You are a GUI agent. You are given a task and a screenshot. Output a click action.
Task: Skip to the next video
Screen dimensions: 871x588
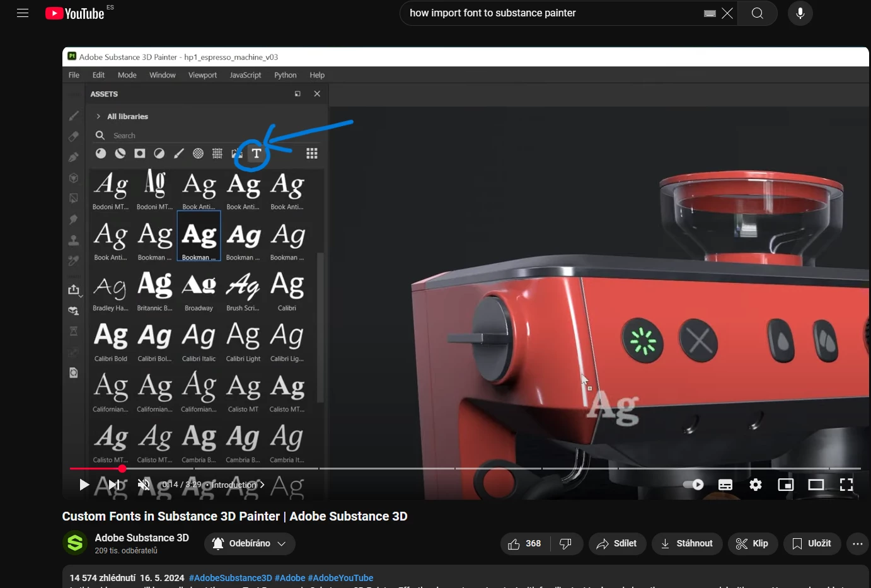pyautogui.click(x=114, y=485)
